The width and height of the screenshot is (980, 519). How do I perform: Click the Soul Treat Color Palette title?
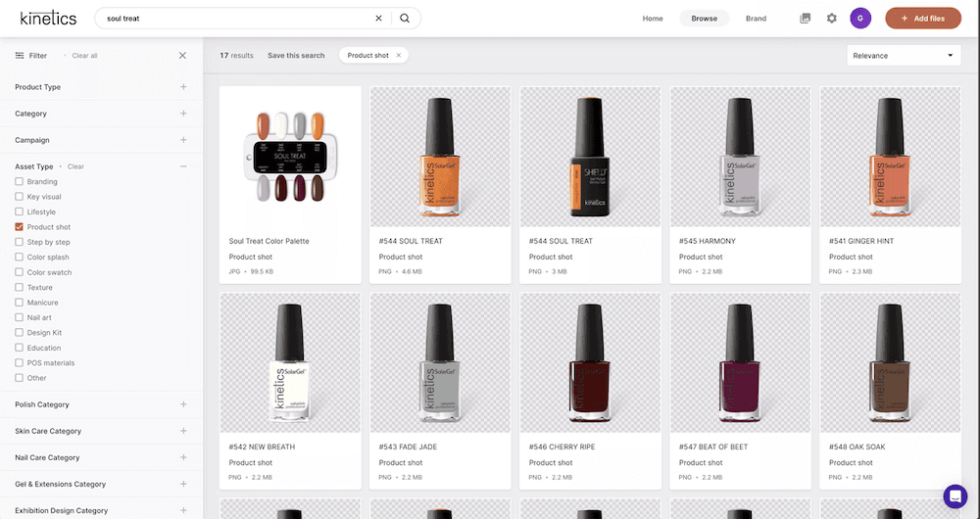click(269, 241)
